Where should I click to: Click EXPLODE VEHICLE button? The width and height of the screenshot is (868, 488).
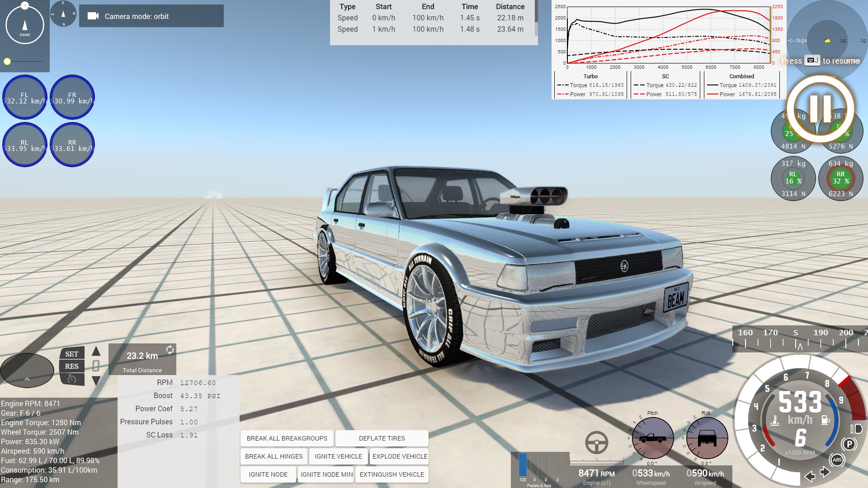(399, 456)
